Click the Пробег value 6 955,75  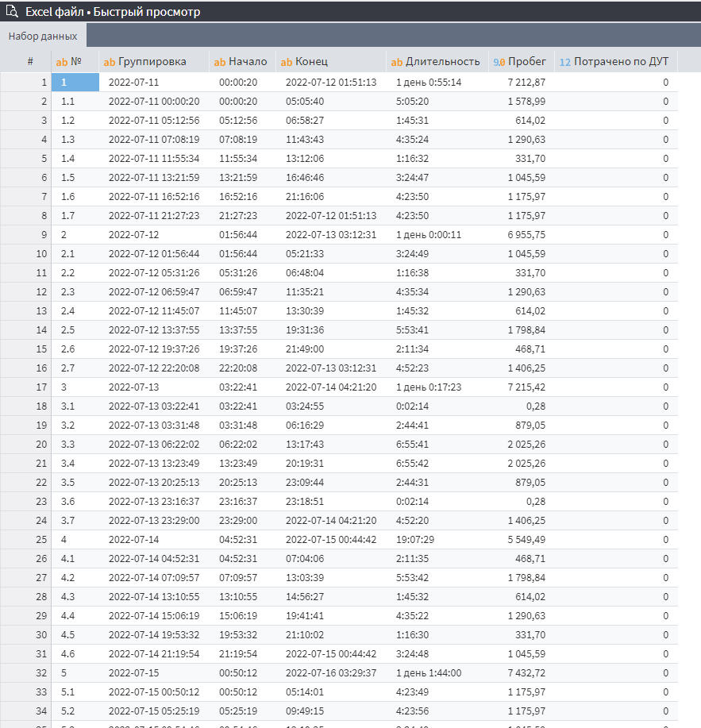point(526,234)
